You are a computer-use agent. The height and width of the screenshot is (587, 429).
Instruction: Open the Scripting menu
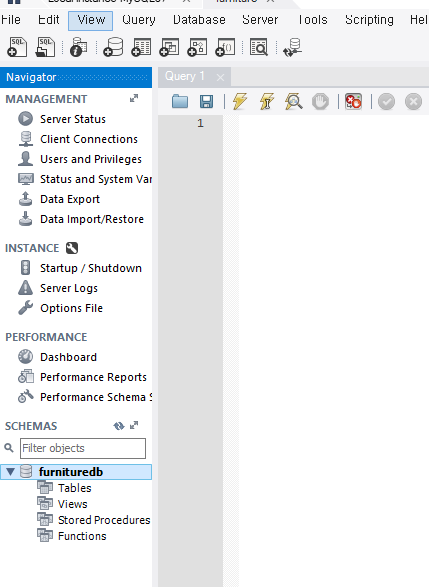369,20
